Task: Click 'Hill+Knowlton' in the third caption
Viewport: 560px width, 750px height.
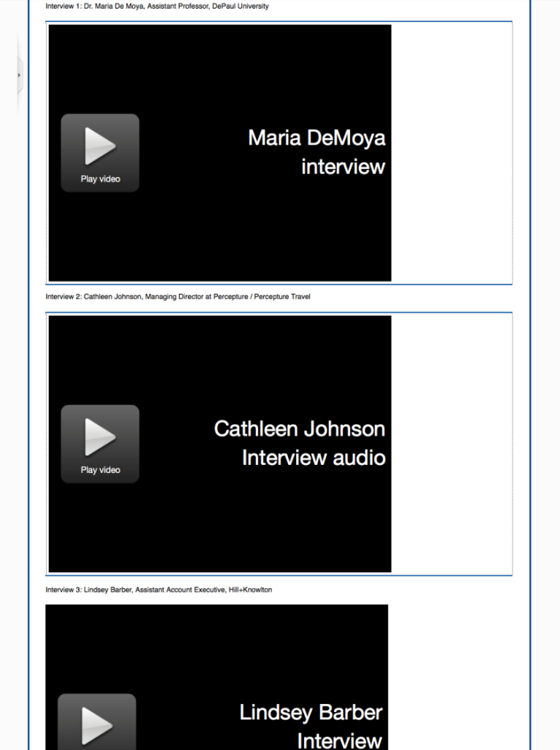Action: point(249,590)
